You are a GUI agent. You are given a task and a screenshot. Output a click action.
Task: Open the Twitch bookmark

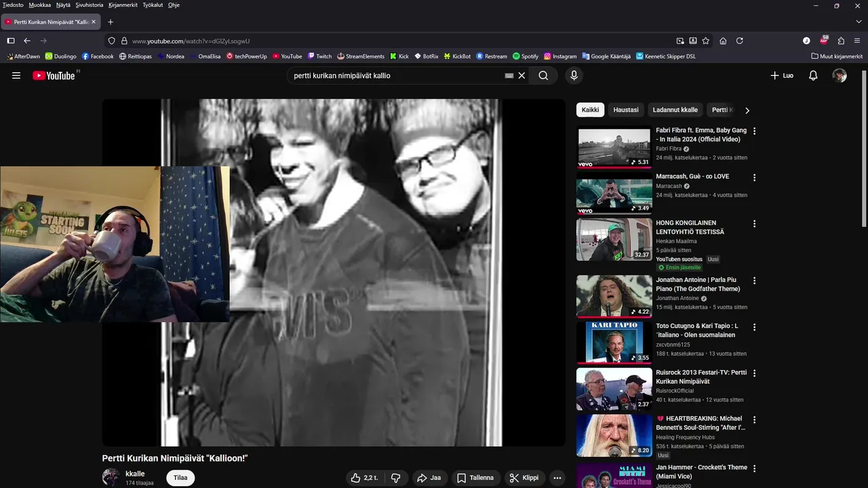point(319,56)
